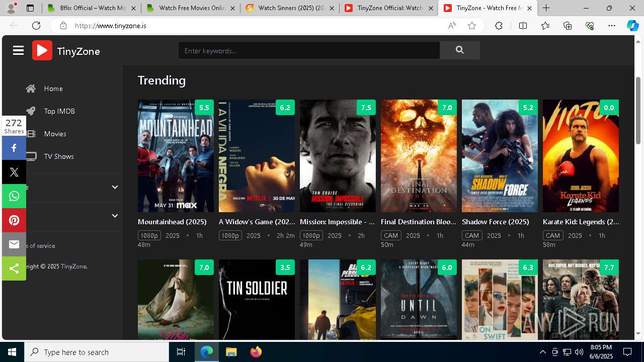Image resolution: width=644 pixels, height=362 pixels.
Task: Refresh the page
Action: 36,26
